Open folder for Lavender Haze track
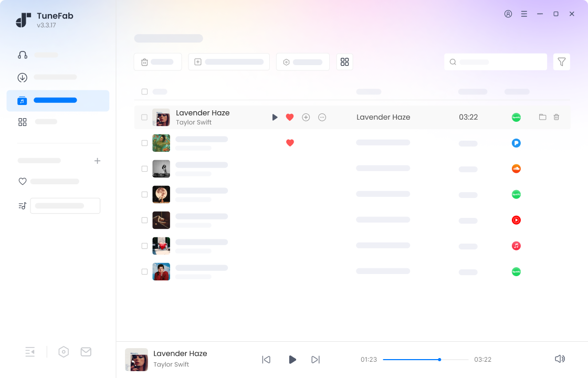 coord(542,117)
